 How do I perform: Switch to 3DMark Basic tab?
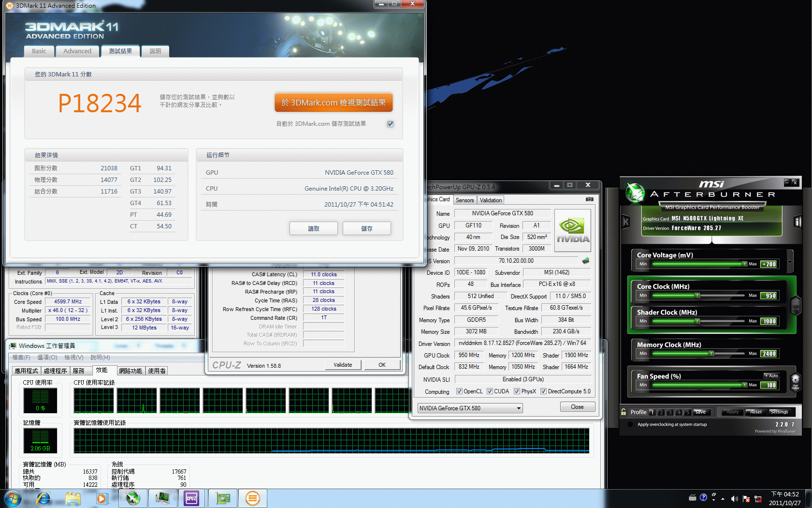pos(39,51)
